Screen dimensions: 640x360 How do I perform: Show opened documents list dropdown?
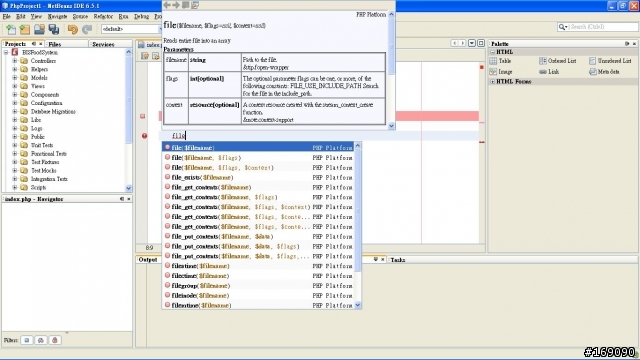click(x=472, y=43)
